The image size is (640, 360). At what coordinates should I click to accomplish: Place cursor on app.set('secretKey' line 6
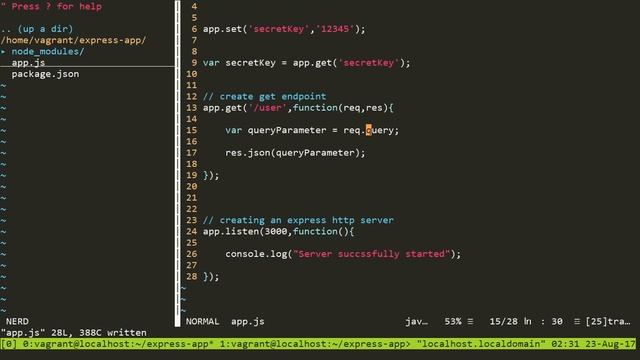(256, 29)
